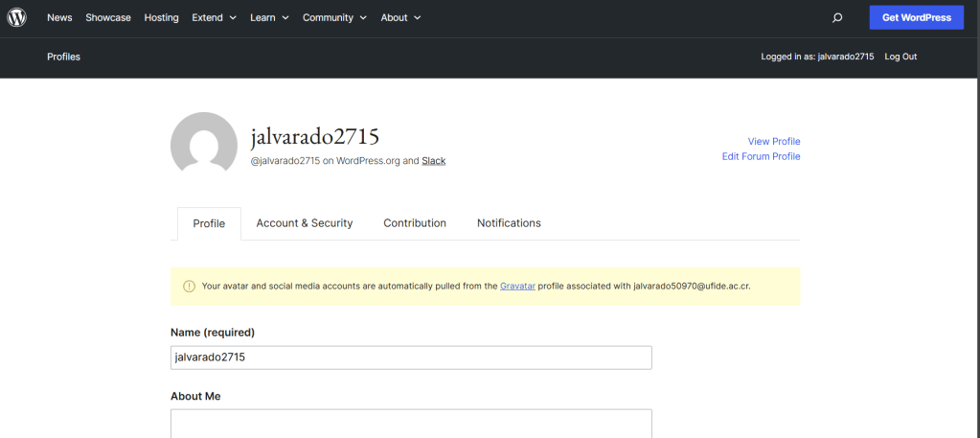Follow the Gravatar link in the notice

tap(517, 286)
